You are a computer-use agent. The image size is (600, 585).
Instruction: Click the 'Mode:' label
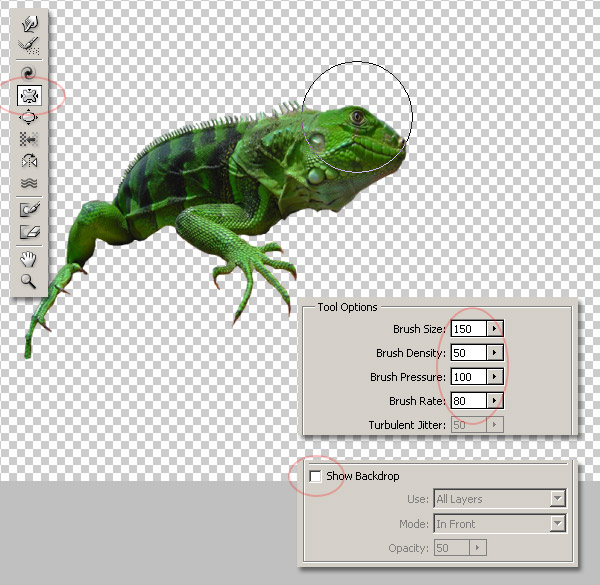point(414,524)
